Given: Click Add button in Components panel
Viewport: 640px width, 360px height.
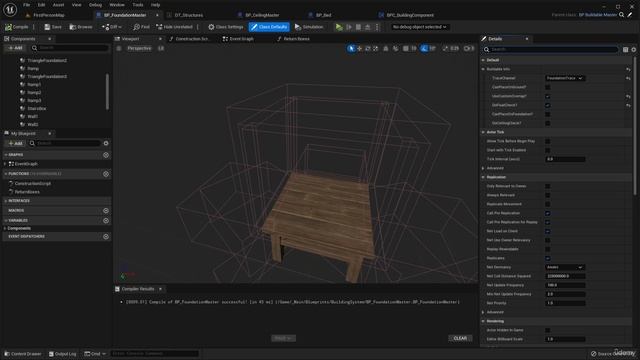Looking at the screenshot, I should [x=16, y=48].
